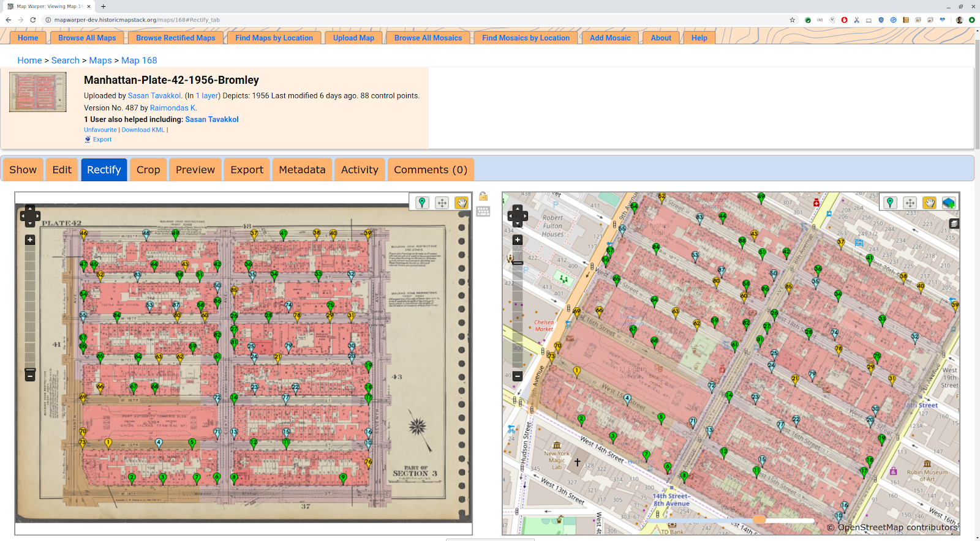Reload the page in browser
The height and width of the screenshot is (541, 980).
click(33, 20)
